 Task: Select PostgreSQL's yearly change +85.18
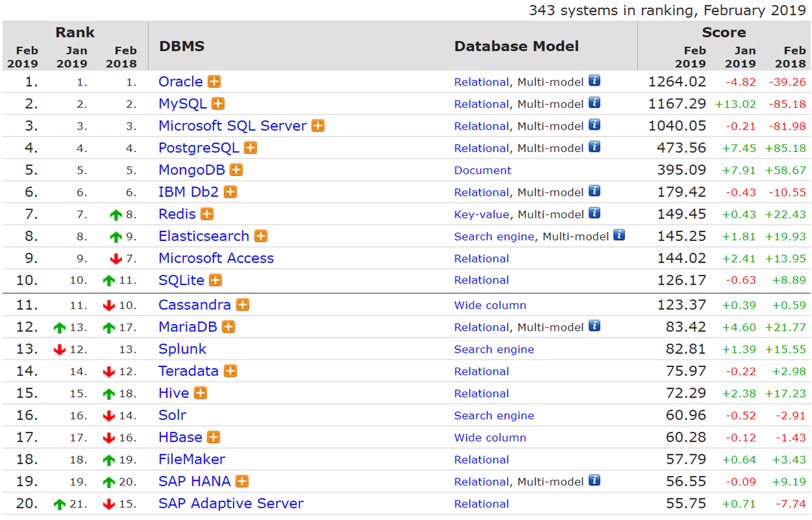point(786,148)
